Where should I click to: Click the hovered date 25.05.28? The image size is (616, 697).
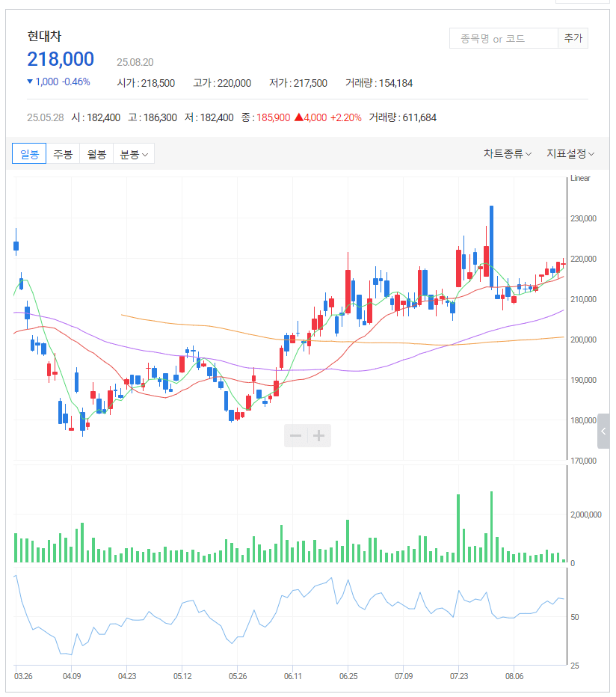(x=46, y=118)
